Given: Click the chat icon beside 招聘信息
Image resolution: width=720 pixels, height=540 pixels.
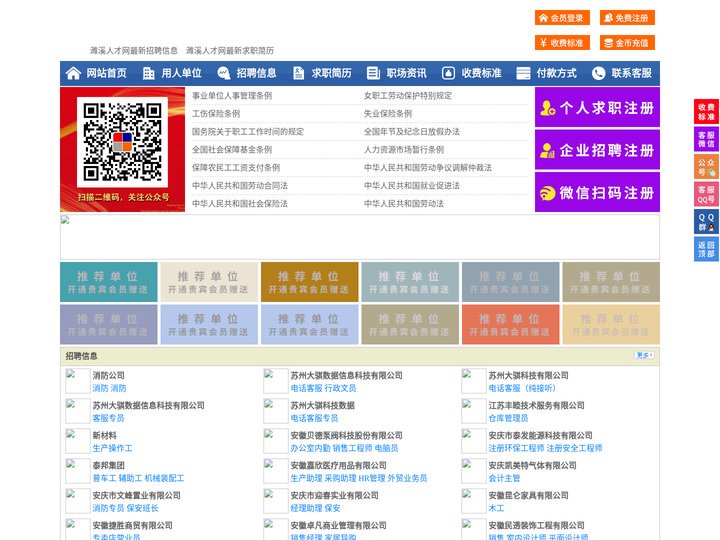Looking at the screenshot, I should (x=224, y=73).
